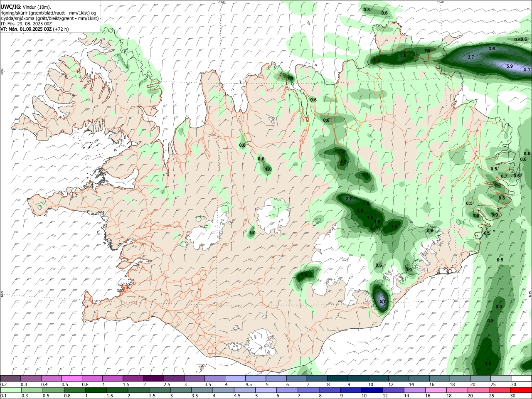Click the 1.2 precipitation value label

pos(343,162)
